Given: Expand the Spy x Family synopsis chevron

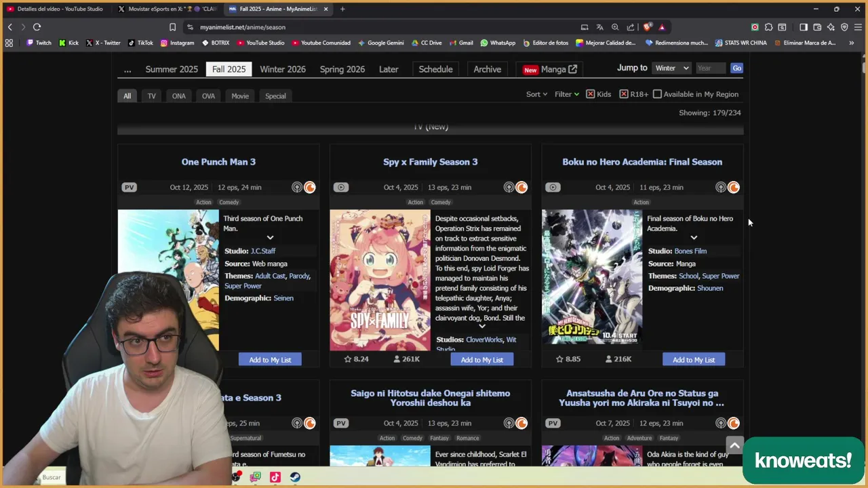Looking at the screenshot, I should 482,326.
